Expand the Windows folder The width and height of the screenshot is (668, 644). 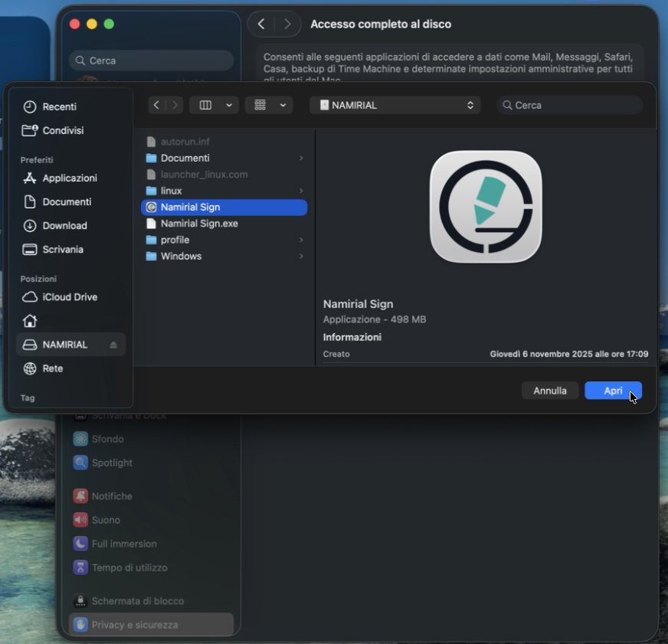click(301, 257)
